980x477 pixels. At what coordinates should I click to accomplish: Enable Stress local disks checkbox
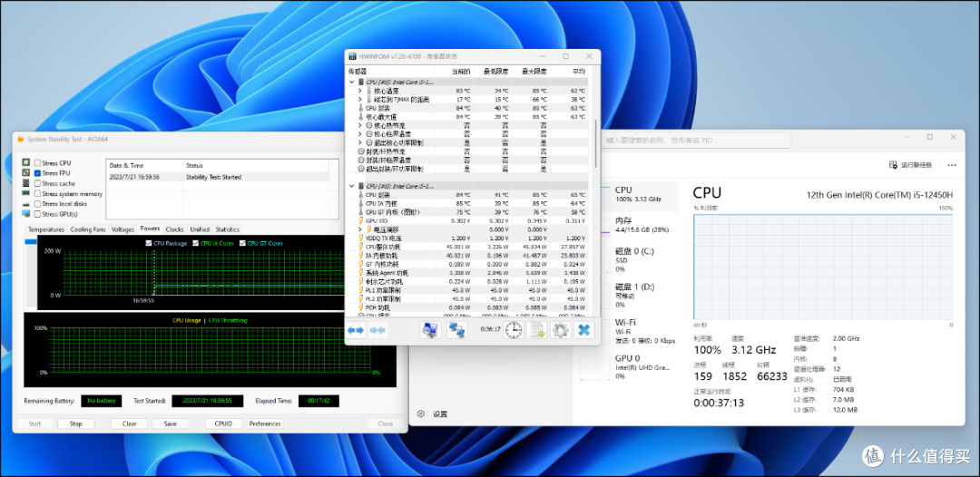coord(37,203)
